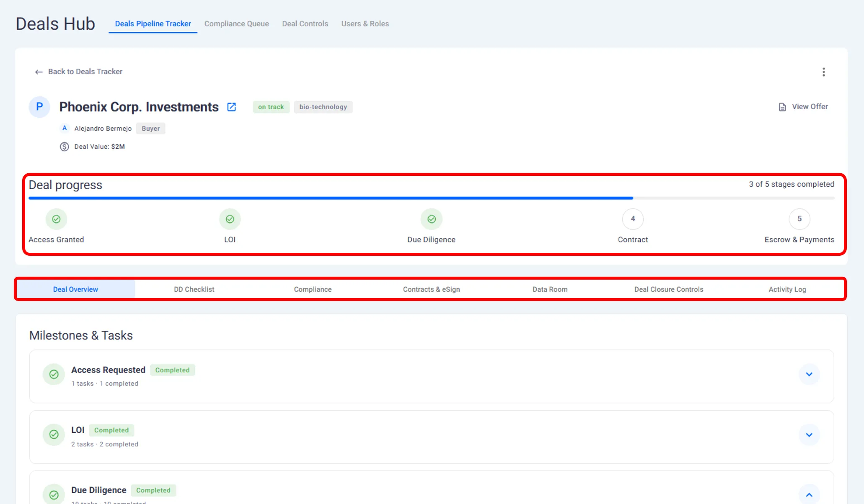The height and width of the screenshot is (504, 864).
Task: Click the dollar sign deal value icon
Action: 64,147
